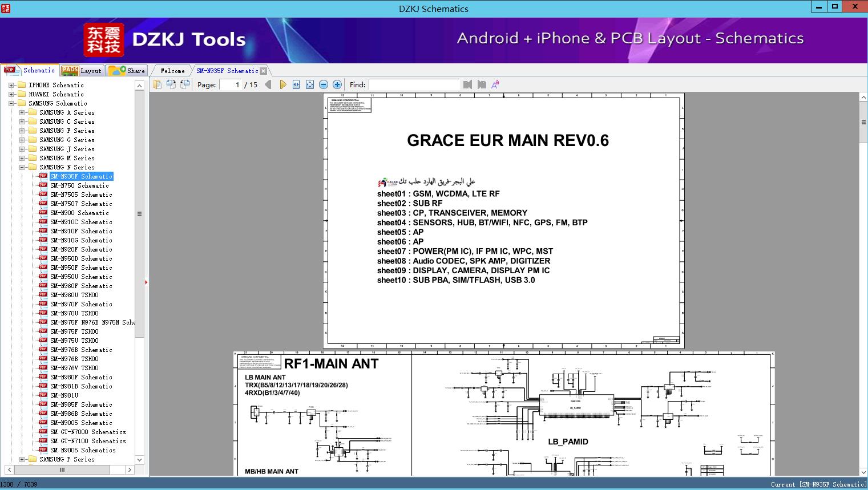
Task: Click the find next result icon
Action: pos(482,84)
